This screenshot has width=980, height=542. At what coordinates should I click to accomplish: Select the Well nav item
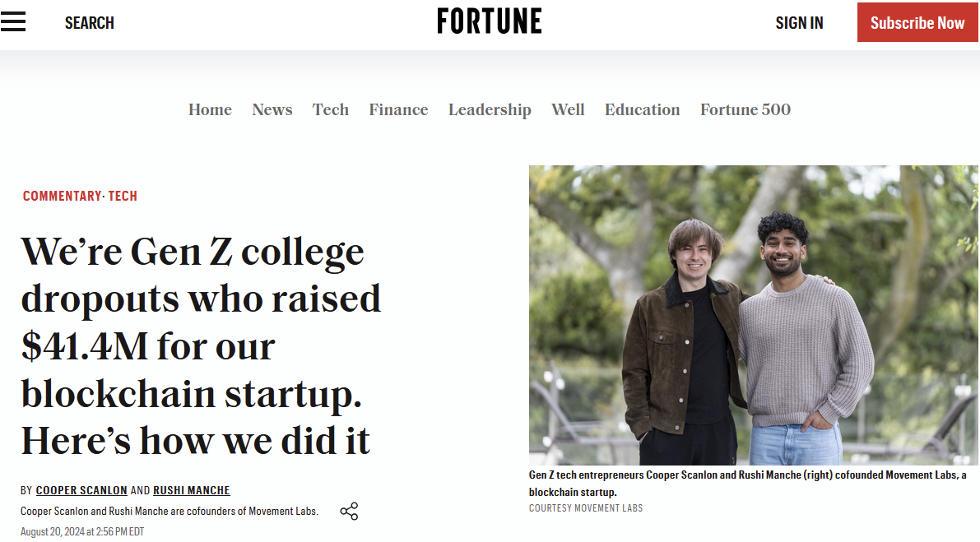point(568,110)
